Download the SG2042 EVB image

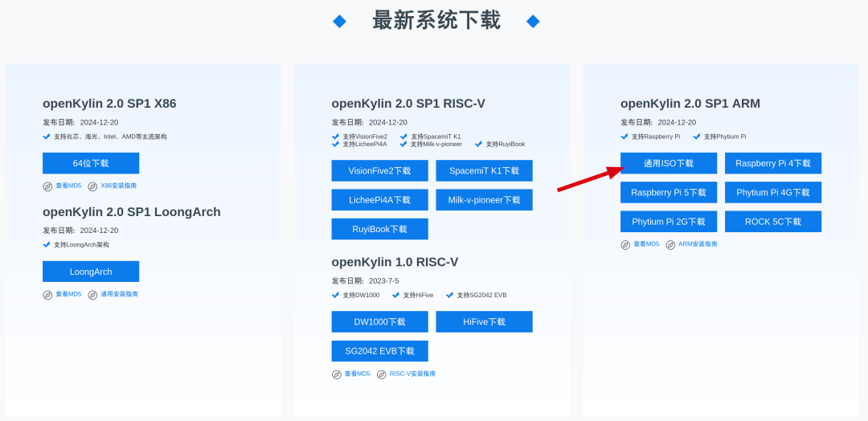[379, 351]
